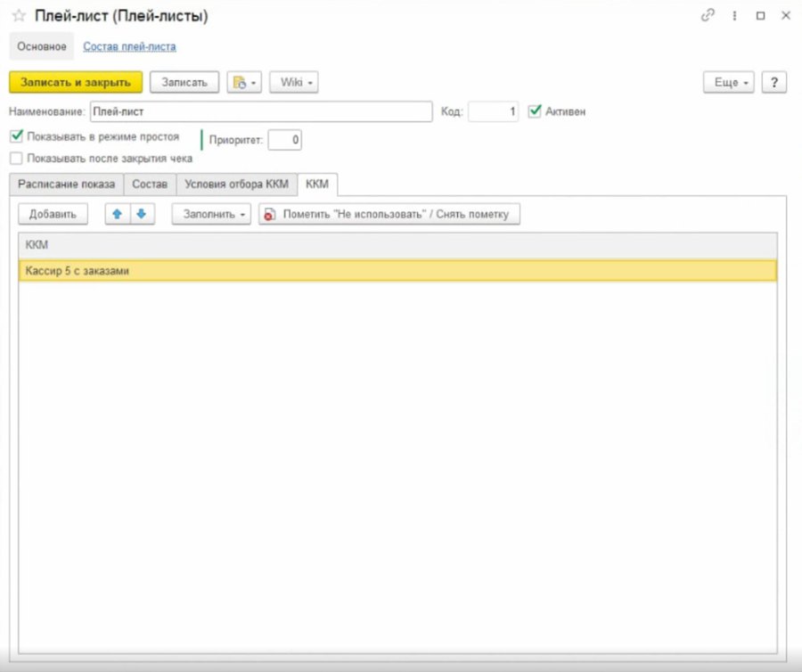Switch to the Условия отбора ККМ tab
The height and width of the screenshot is (672, 802).
[x=237, y=184]
